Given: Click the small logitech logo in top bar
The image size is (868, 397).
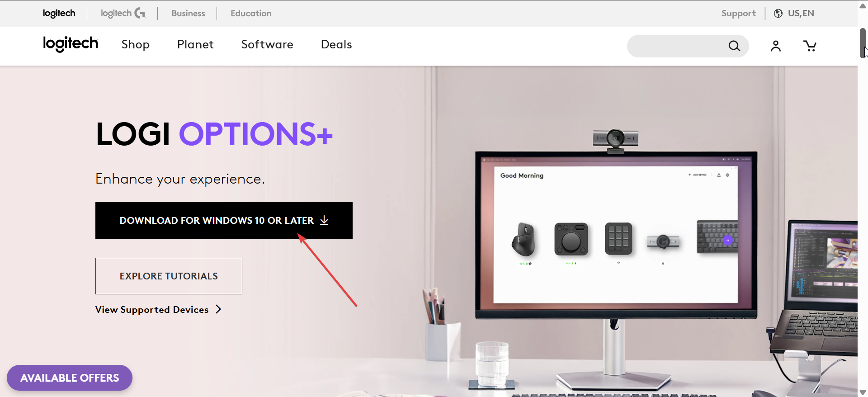Looking at the screenshot, I should pyautogui.click(x=59, y=13).
